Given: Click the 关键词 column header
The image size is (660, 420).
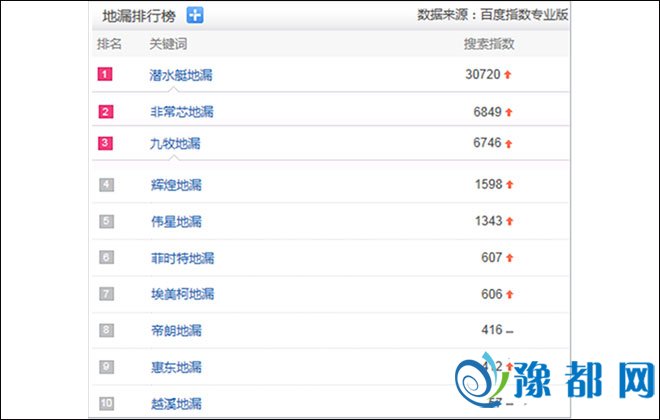Looking at the screenshot, I should (x=168, y=44).
